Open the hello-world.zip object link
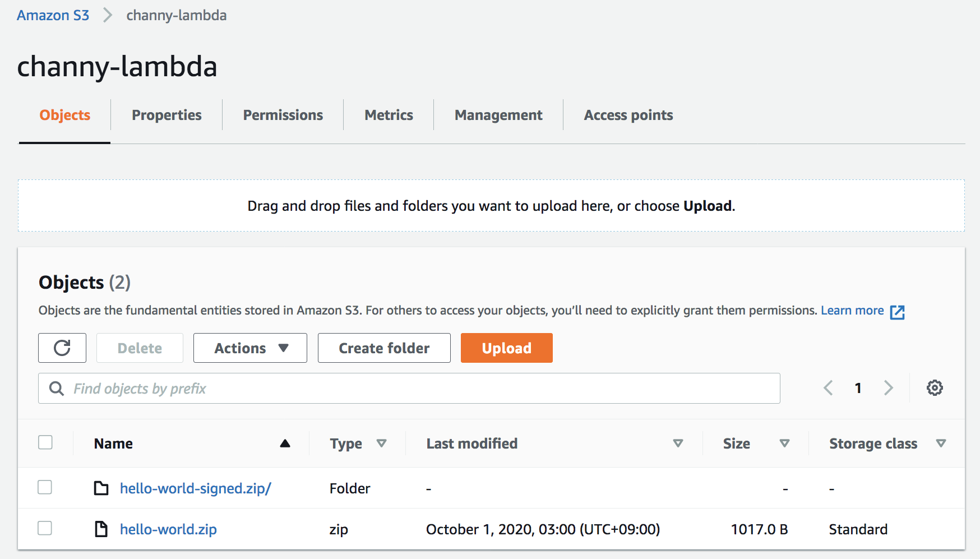This screenshot has height=559, width=980. pyautogui.click(x=168, y=529)
